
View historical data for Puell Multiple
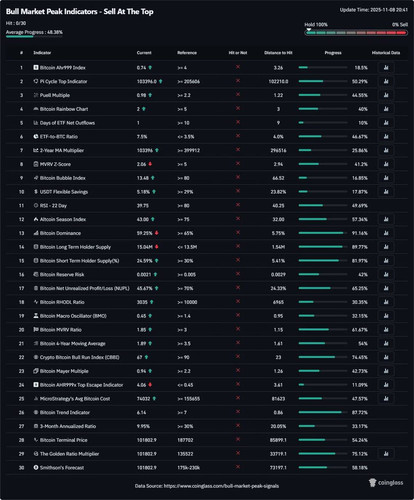point(386,95)
